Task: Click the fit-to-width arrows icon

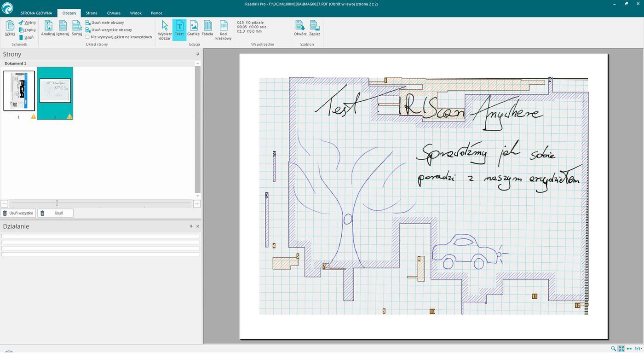Action: pos(629,349)
